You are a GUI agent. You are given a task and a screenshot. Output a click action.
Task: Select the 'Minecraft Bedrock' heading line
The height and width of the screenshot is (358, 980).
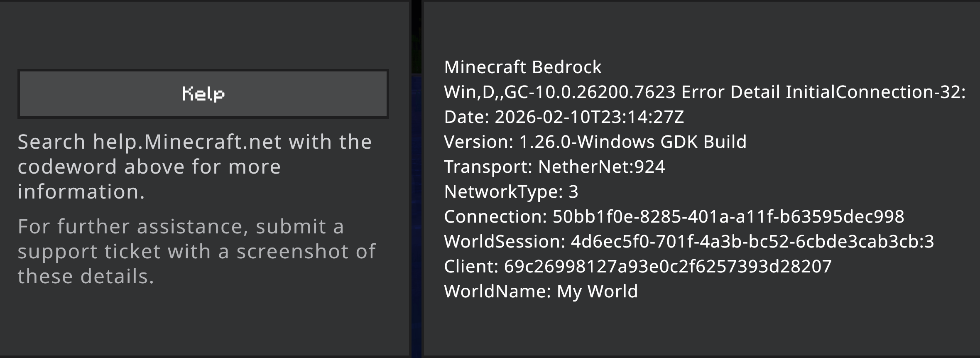point(522,67)
